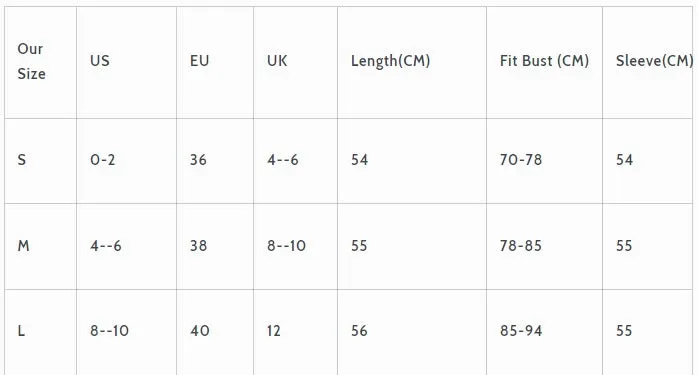Click the Length(CM) header cell

(x=412, y=62)
